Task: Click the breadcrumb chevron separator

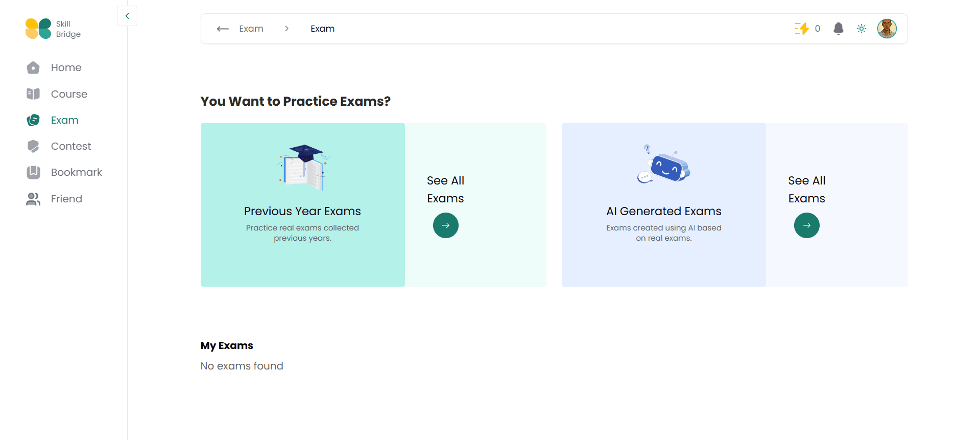Action: (x=287, y=29)
